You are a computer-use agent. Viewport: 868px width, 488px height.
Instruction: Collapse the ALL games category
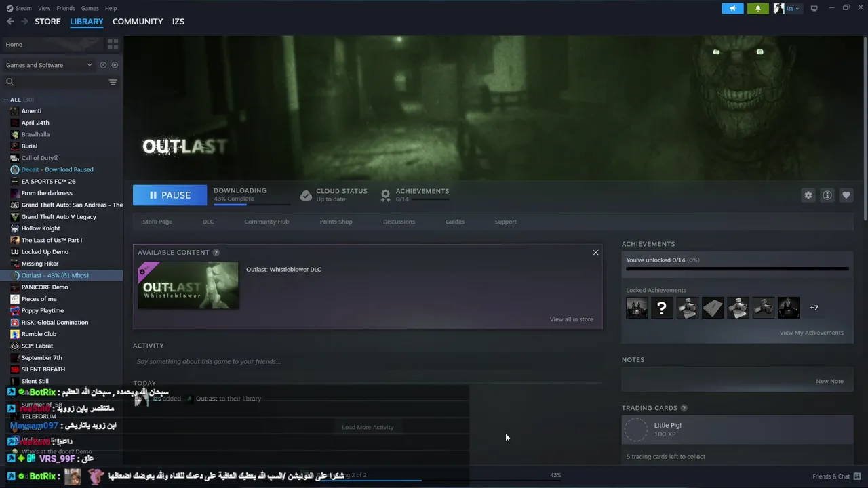[x=6, y=100]
